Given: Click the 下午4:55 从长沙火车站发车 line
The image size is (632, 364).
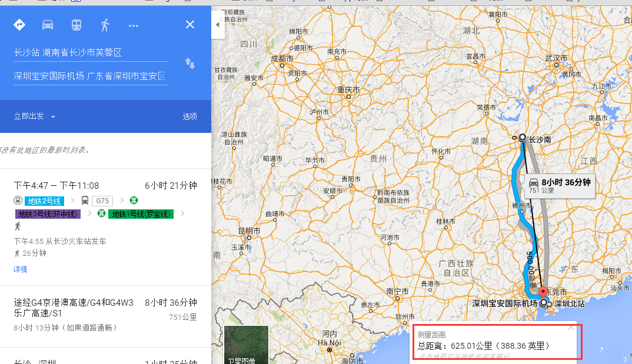Looking at the screenshot, I should pos(60,241).
